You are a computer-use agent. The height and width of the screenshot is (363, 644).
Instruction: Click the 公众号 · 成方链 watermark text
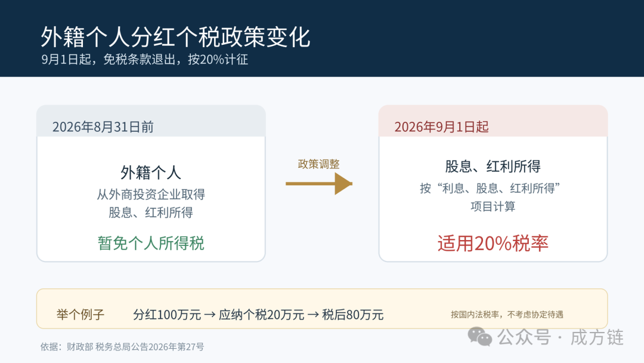click(561, 337)
